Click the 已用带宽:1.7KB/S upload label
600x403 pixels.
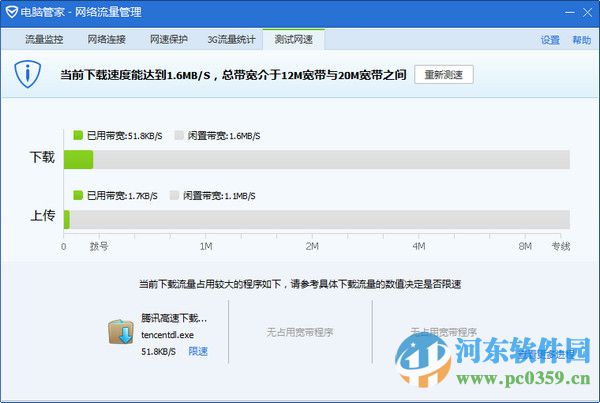(122, 196)
